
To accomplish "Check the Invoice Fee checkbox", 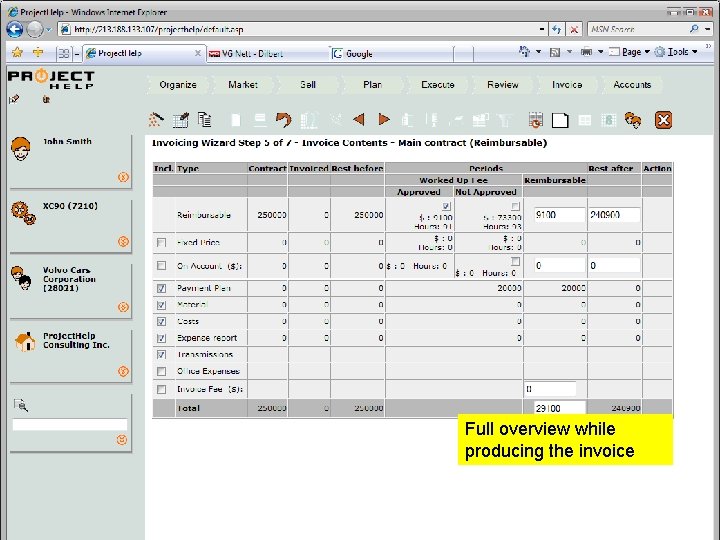I will (161, 389).
